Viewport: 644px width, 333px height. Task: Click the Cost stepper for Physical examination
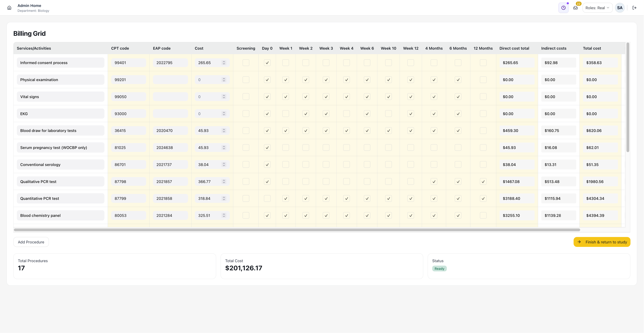tap(224, 80)
